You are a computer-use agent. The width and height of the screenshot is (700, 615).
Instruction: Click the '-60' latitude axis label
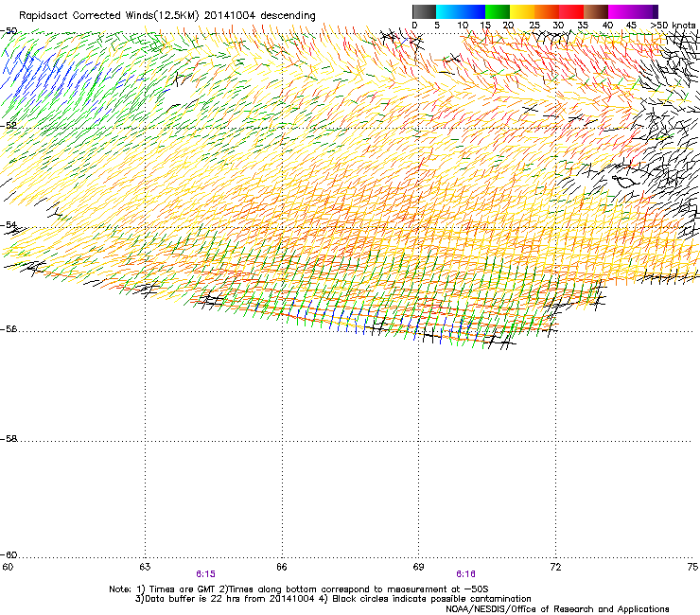click(9, 555)
